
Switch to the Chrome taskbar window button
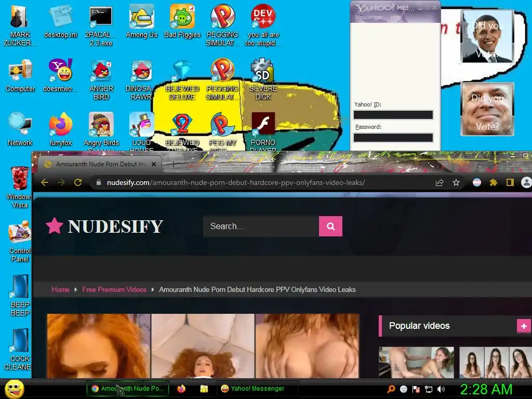coord(128,389)
